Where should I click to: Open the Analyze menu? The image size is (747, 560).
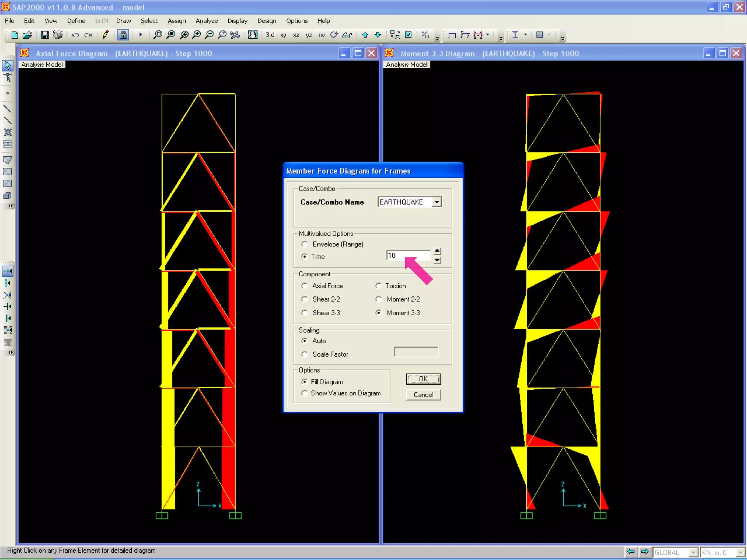click(206, 21)
